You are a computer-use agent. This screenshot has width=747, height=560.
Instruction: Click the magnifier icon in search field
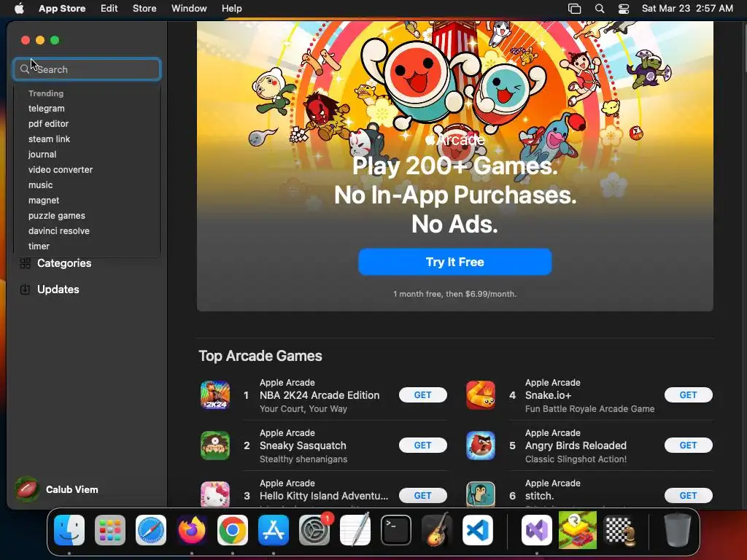click(x=24, y=69)
